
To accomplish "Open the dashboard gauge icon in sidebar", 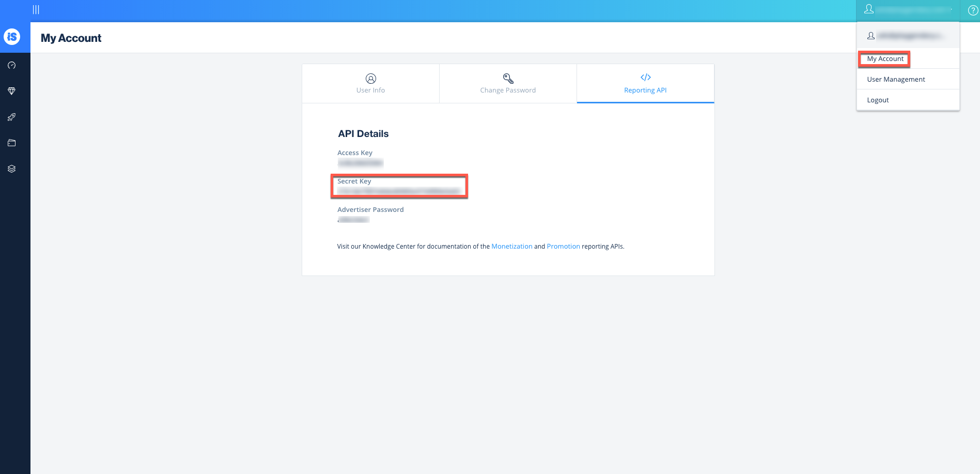I will click(12, 66).
